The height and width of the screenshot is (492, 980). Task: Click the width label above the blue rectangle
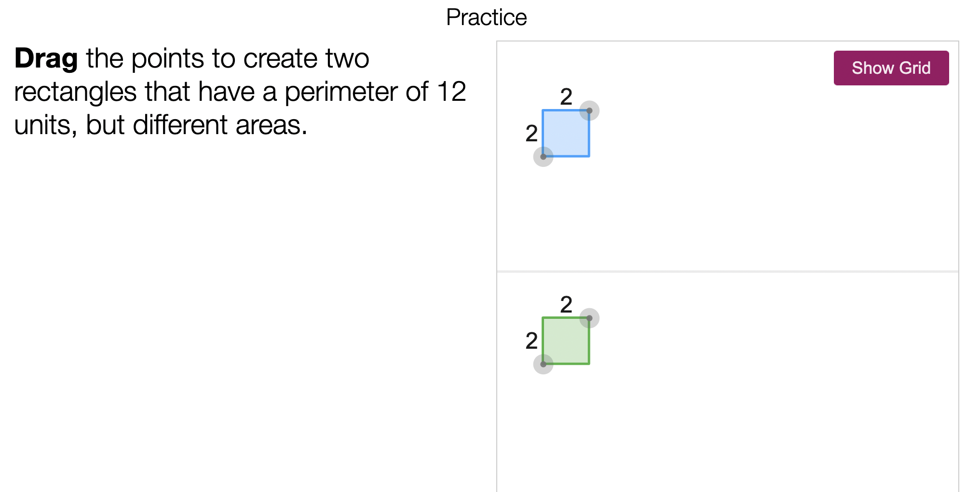click(x=566, y=96)
